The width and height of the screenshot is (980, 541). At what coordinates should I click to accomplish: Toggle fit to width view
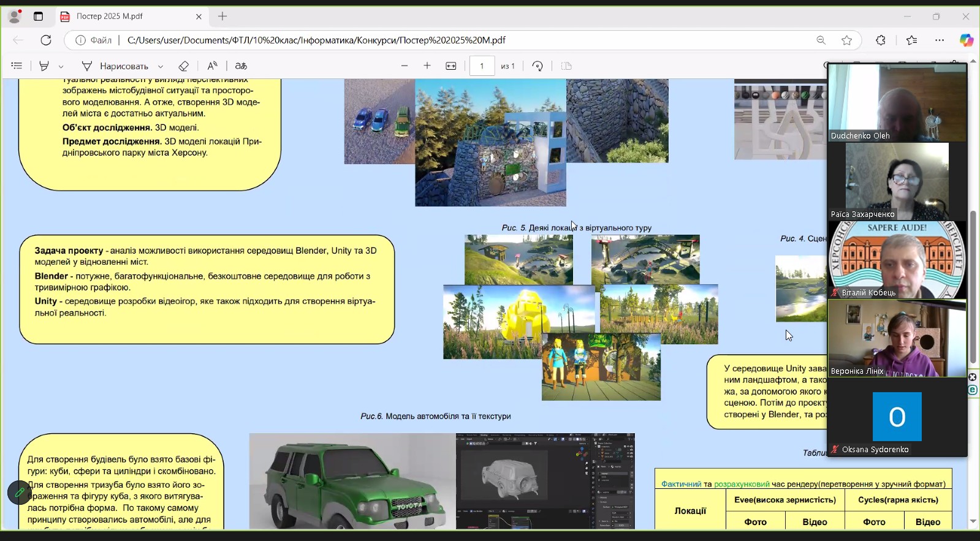coord(451,66)
